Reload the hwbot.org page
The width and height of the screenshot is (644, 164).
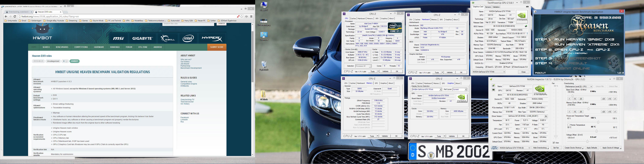click(15, 17)
